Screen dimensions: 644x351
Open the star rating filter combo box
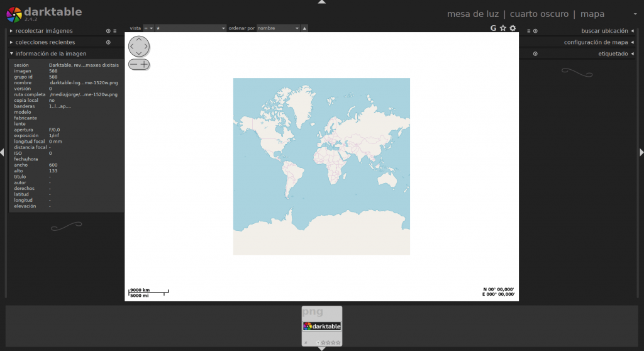[x=190, y=28]
